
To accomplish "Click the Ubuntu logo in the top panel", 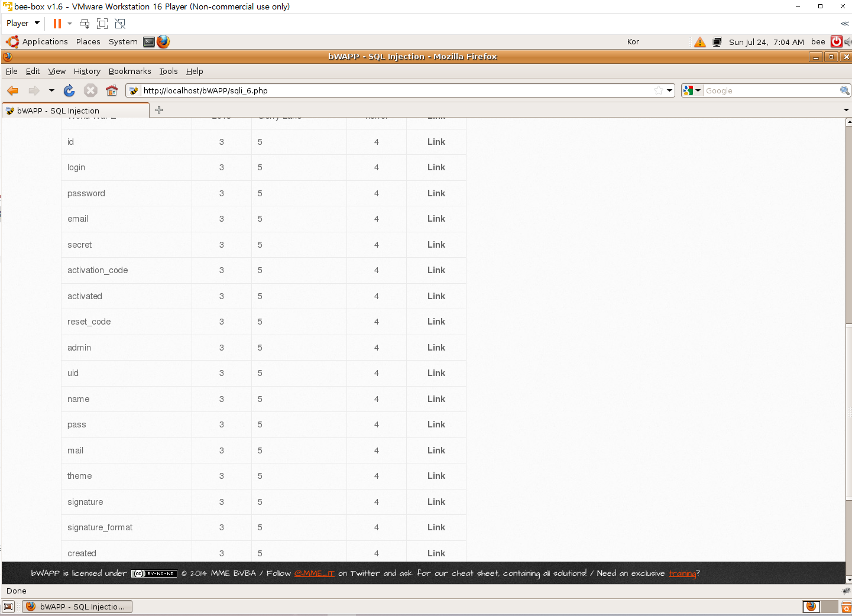I will click(12, 42).
